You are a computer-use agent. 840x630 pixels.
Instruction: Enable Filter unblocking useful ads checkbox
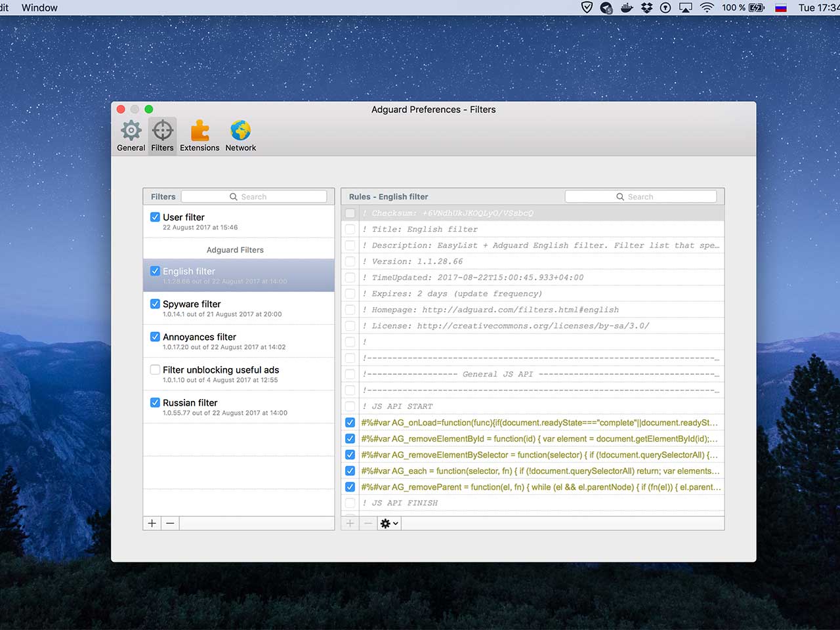tap(155, 369)
